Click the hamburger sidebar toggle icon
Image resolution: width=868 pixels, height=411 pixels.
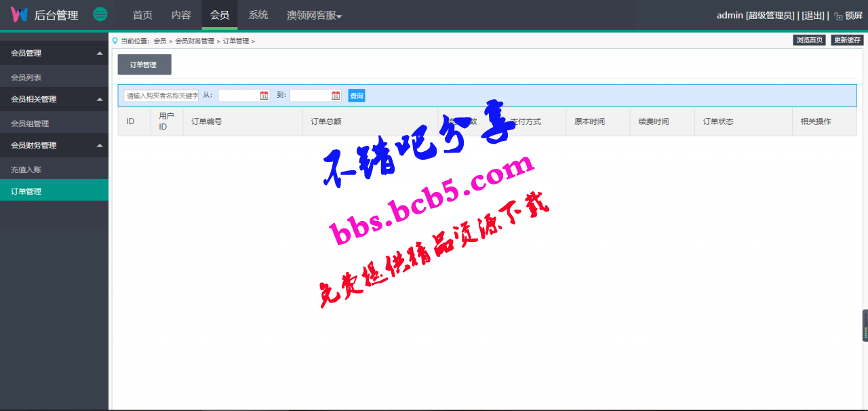point(100,14)
